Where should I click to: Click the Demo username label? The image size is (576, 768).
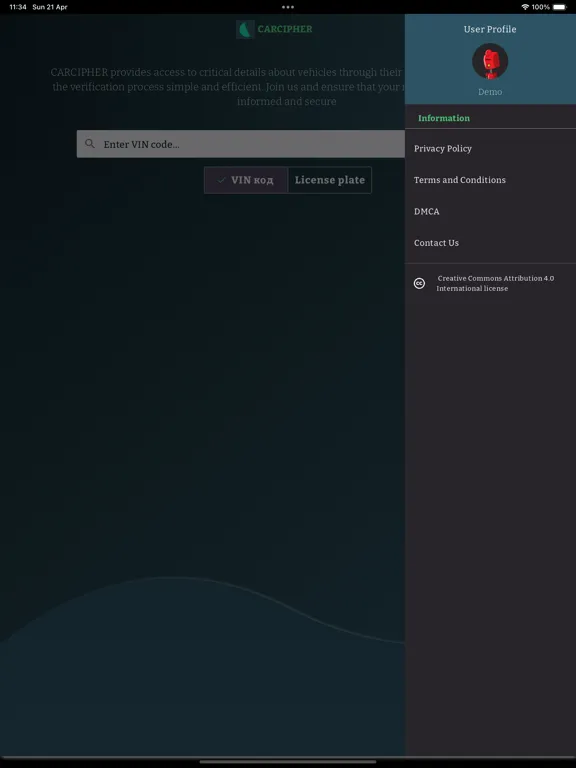[490, 92]
